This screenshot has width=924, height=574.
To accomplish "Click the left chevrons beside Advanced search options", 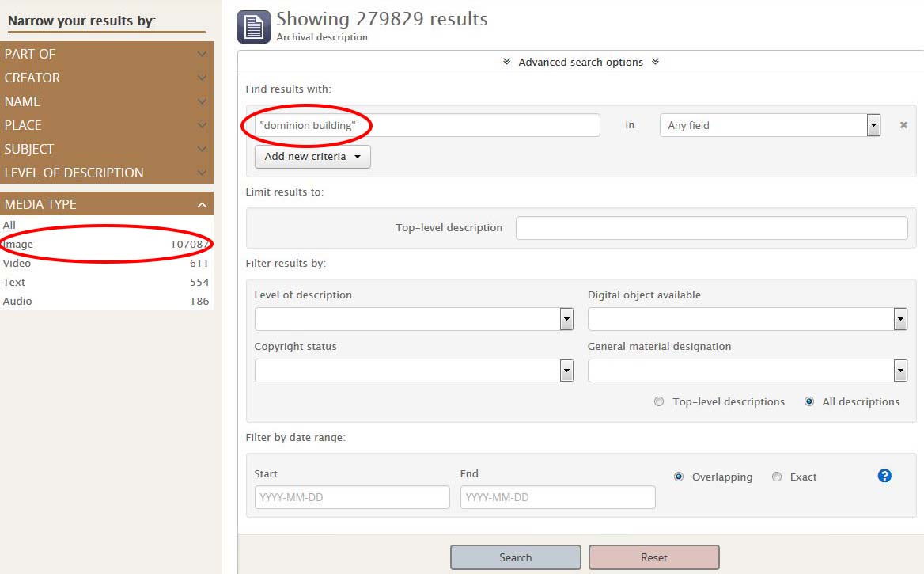I will [506, 62].
